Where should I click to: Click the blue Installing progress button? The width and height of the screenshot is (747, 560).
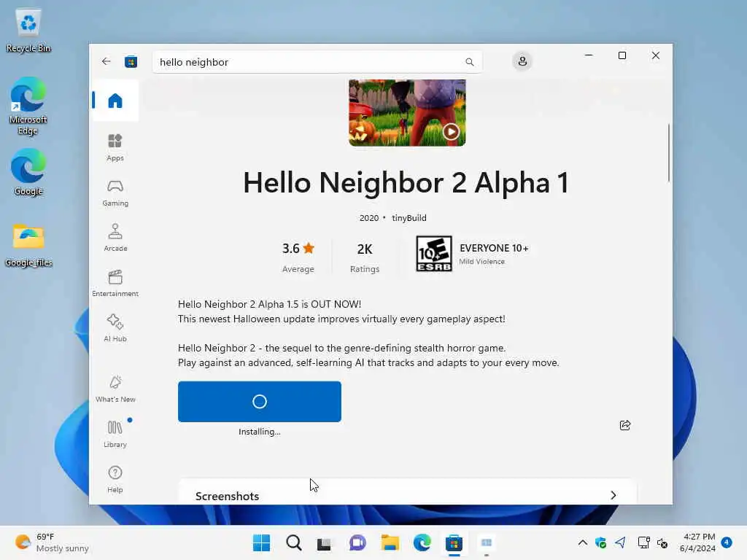(259, 402)
